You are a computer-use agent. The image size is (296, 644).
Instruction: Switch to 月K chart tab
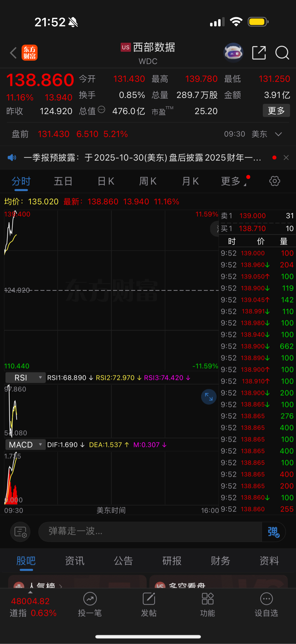click(x=190, y=181)
